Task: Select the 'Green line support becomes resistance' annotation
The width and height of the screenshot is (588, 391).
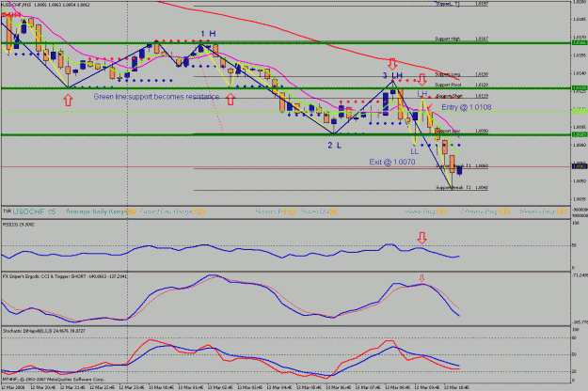Action: [x=156, y=97]
